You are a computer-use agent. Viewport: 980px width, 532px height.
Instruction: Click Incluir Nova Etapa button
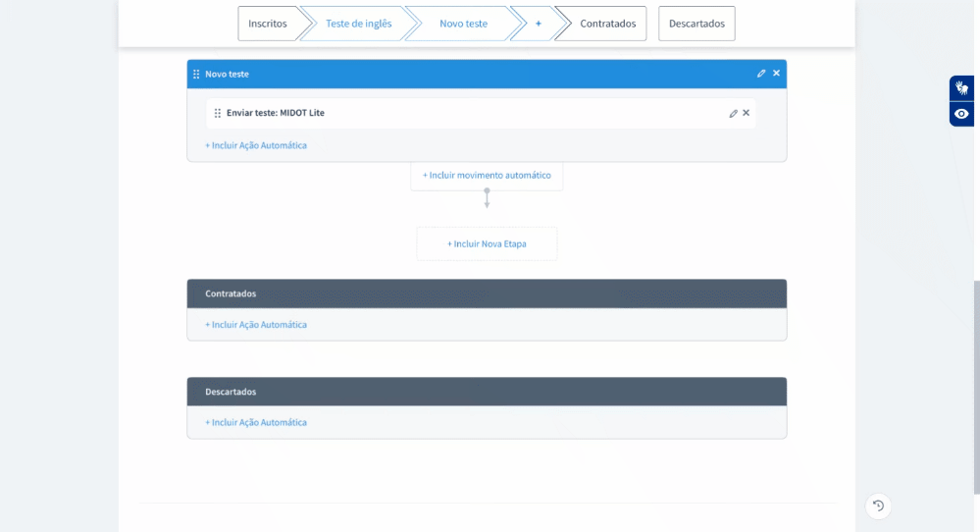pyautogui.click(x=487, y=244)
